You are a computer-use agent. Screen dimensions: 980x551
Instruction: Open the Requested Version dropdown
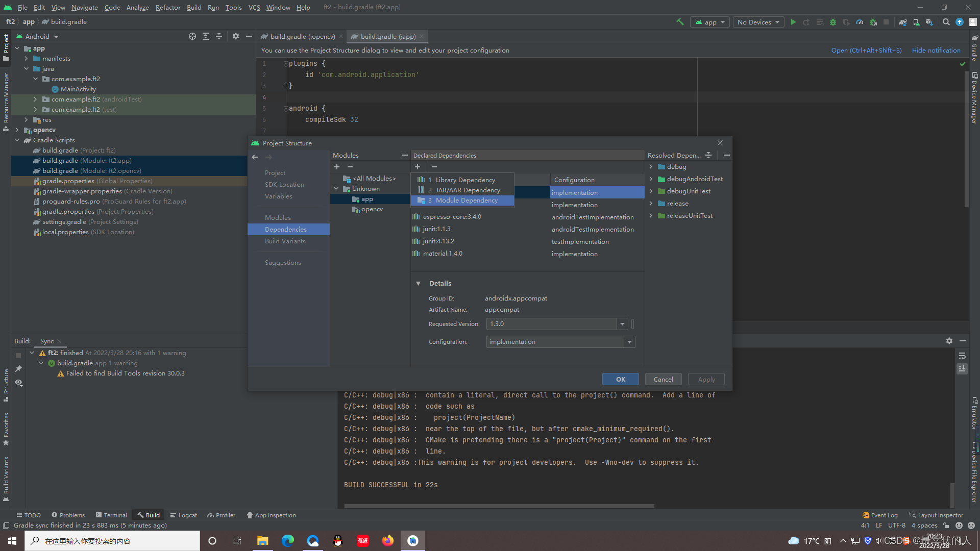(622, 324)
